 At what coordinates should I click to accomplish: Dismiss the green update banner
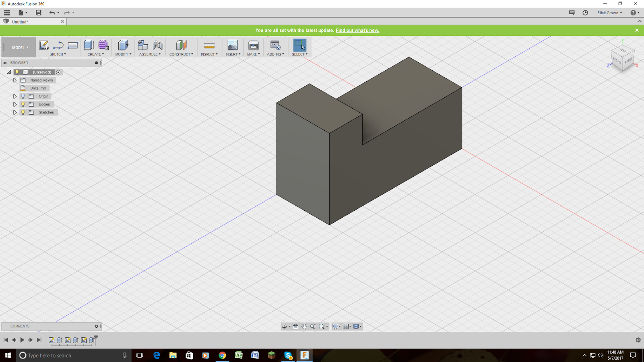pos(637,30)
